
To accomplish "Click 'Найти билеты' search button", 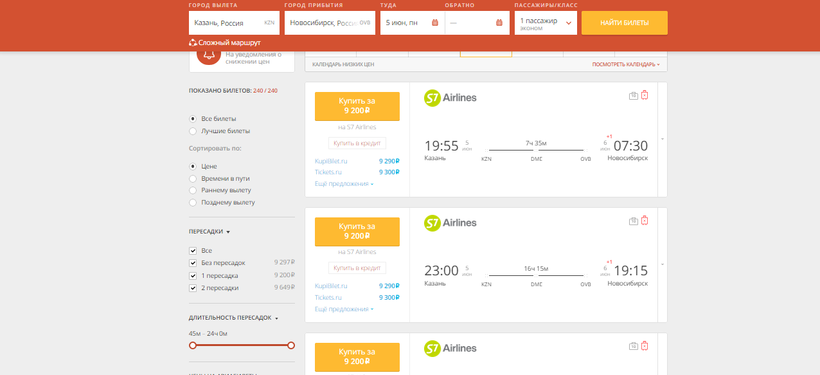I will 624,23.
